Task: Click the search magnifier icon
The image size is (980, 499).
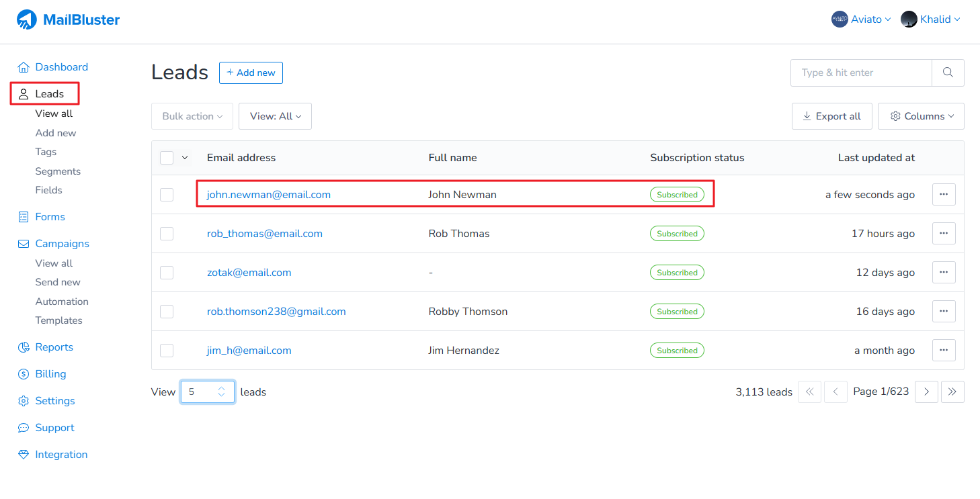Action: click(948, 73)
